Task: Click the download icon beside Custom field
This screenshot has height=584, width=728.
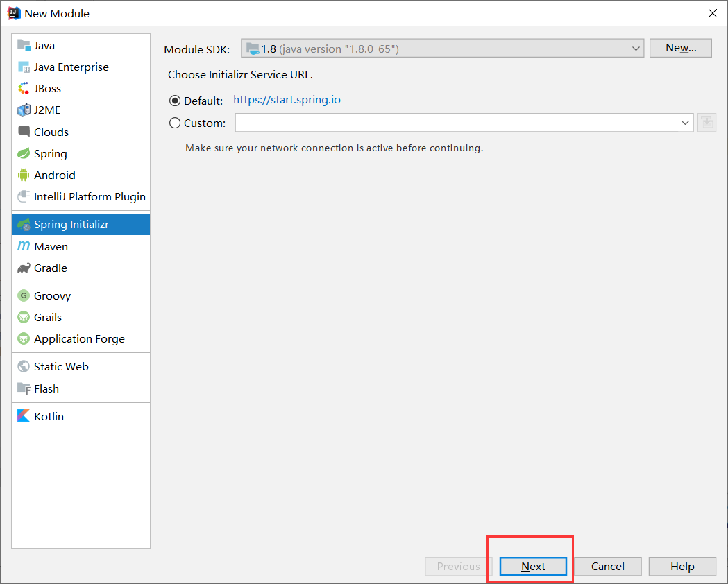Action: pyautogui.click(x=706, y=123)
